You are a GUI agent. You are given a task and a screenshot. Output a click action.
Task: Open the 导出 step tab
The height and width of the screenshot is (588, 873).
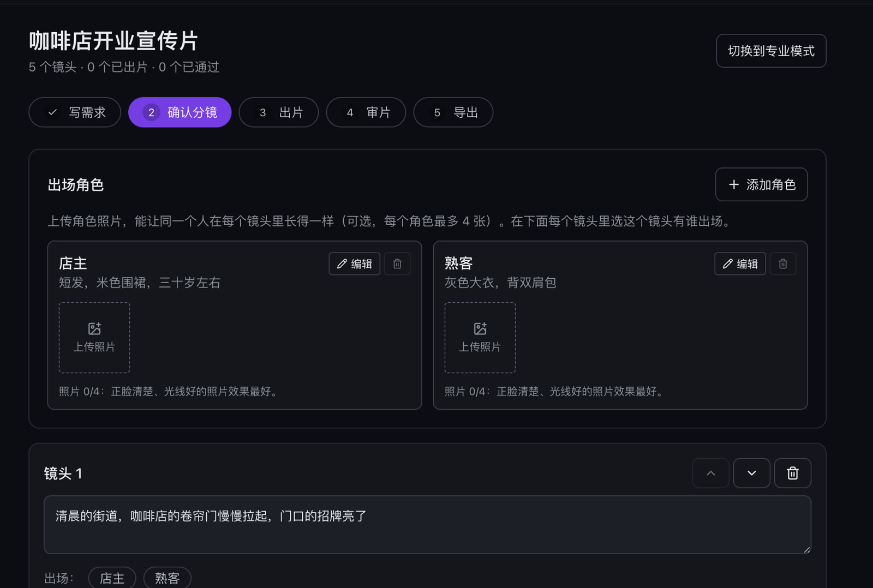(x=453, y=112)
